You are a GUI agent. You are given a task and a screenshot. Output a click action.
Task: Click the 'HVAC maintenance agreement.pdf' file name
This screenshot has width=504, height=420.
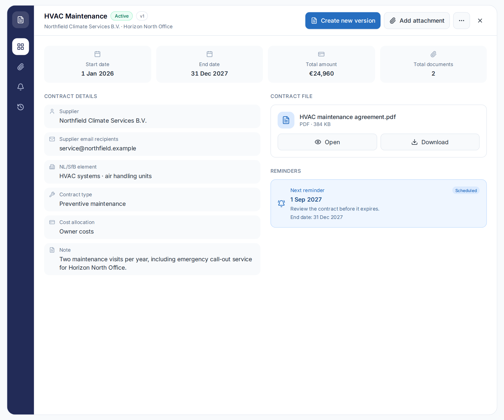pos(348,117)
